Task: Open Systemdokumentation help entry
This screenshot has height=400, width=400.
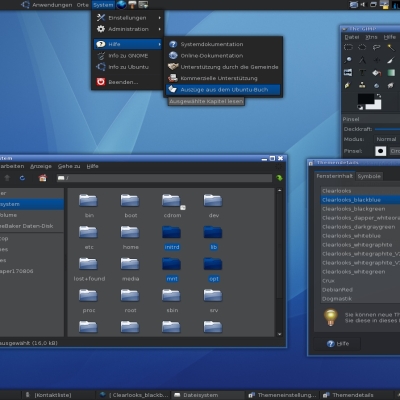Action: pyautogui.click(x=223, y=44)
